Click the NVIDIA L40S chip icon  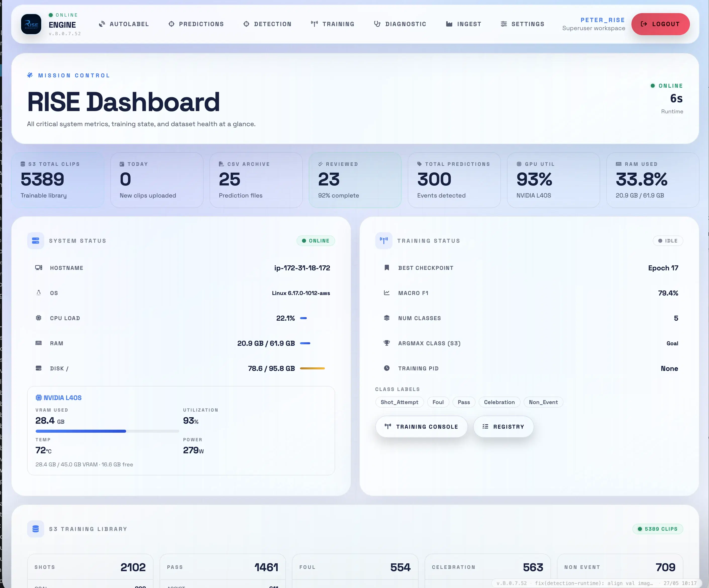(39, 398)
